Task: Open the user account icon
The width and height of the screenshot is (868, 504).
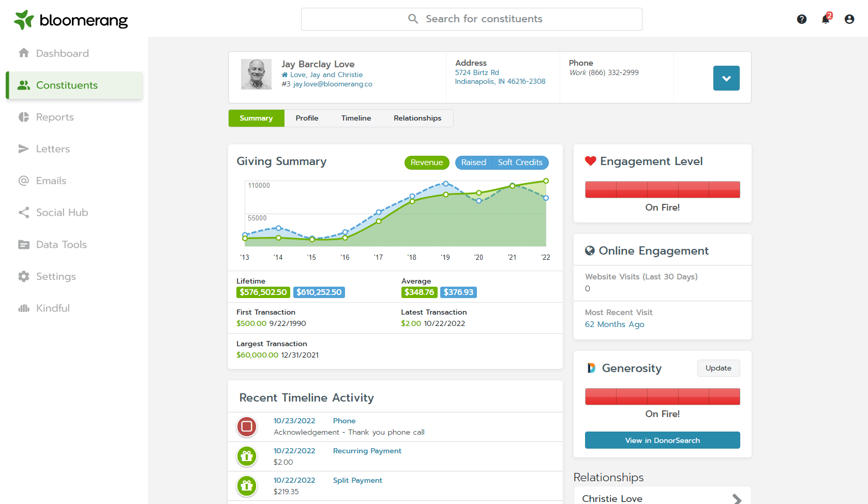Action: [849, 19]
